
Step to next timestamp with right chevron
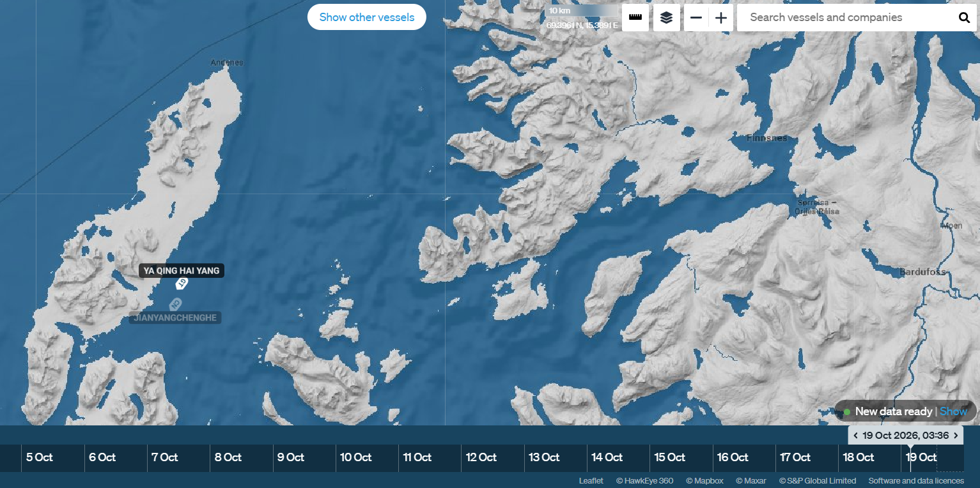(x=956, y=436)
